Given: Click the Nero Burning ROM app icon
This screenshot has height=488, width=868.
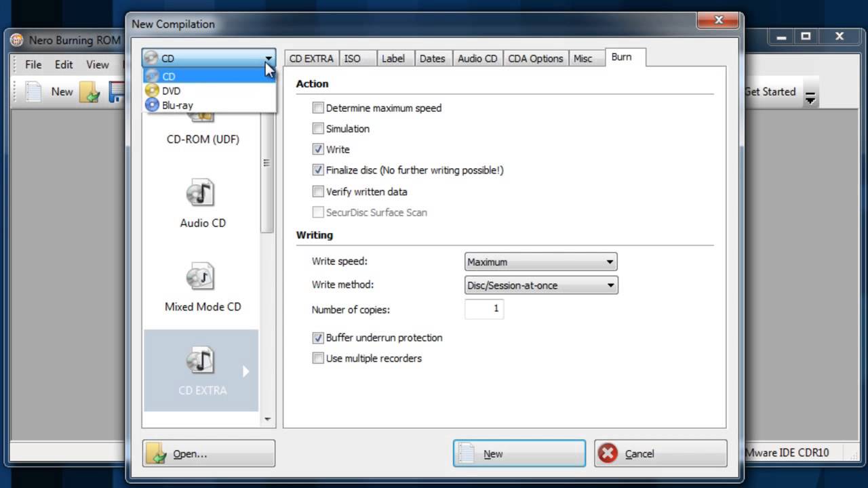Looking at the screenshot, I should coord(17,40).
